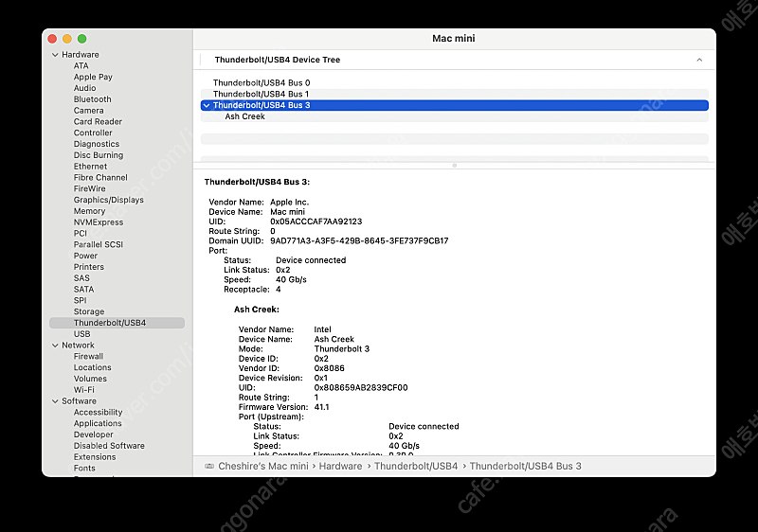The width and height of the screenshot is (758, 532).
Task: Open USB in the Hardware list
Action: coord(81,334)
